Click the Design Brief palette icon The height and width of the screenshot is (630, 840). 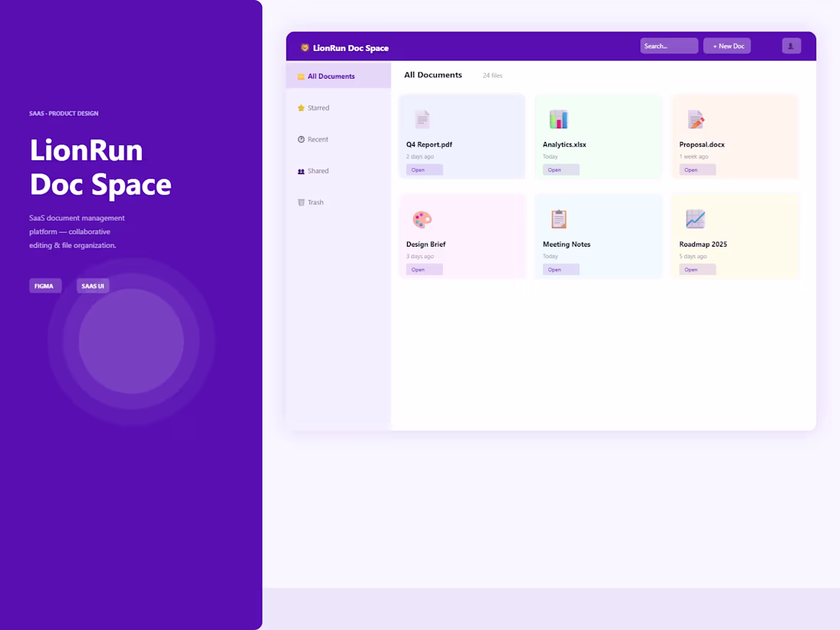[x=422, y=219]
